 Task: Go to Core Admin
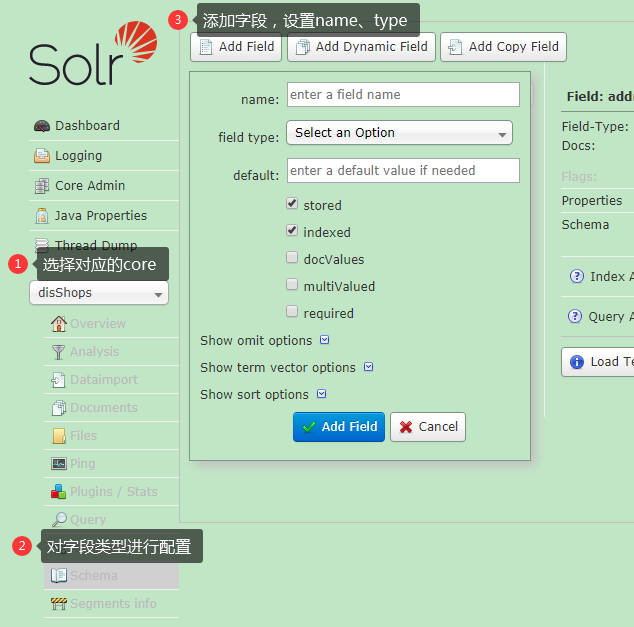click(104, 186)
